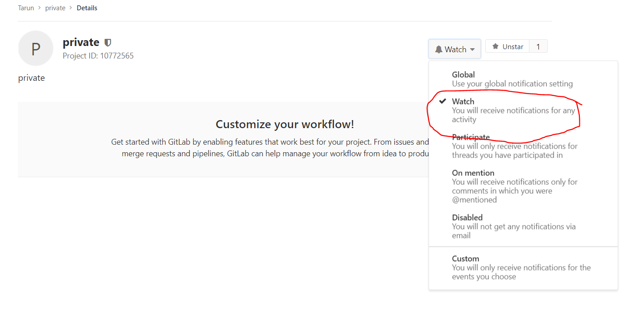
Task: Click the star icon beside Unstar
Action: tap(495, 46)
